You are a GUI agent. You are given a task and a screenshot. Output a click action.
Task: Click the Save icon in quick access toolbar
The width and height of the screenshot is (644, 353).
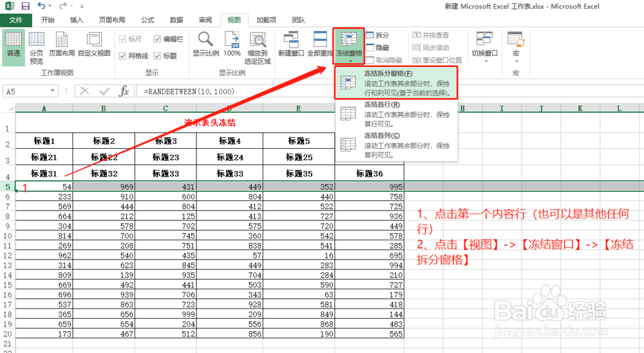coord(26,6)
